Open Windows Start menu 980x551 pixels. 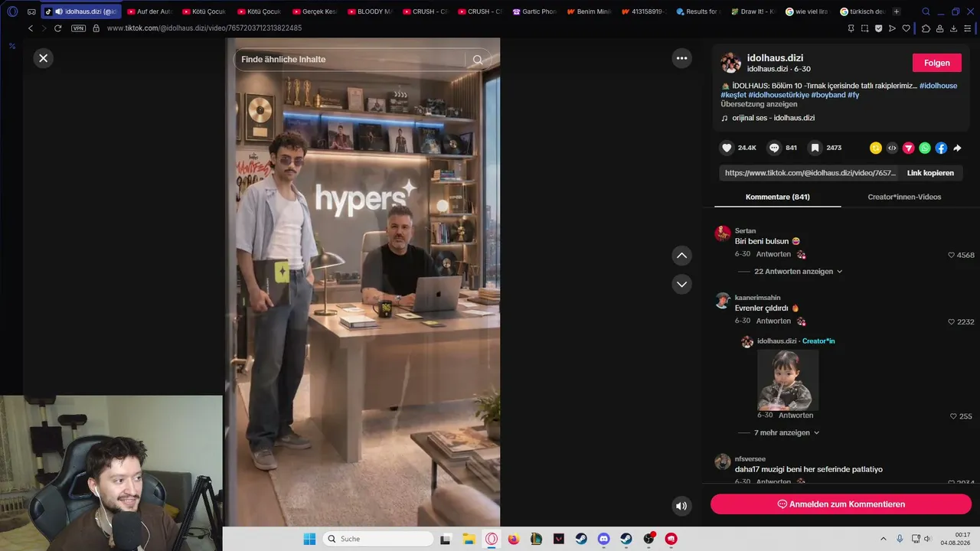309,539
